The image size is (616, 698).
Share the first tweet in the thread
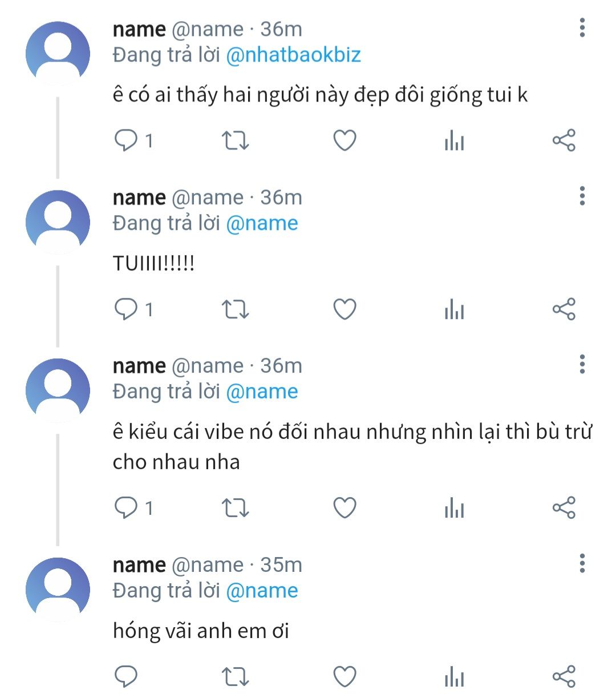(564, 140)
